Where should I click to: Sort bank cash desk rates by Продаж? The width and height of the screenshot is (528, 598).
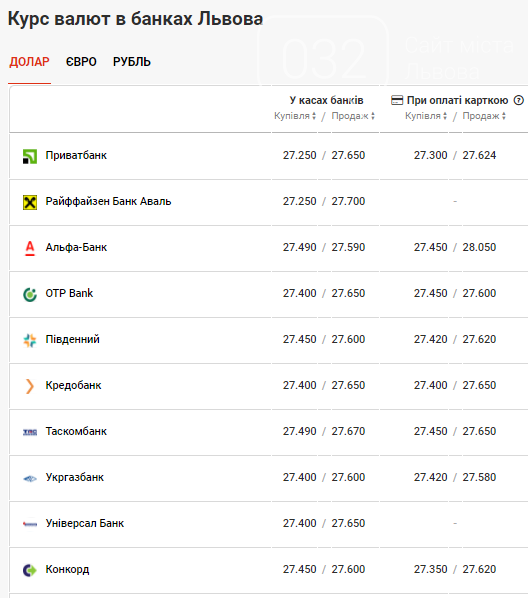(353, 116)
